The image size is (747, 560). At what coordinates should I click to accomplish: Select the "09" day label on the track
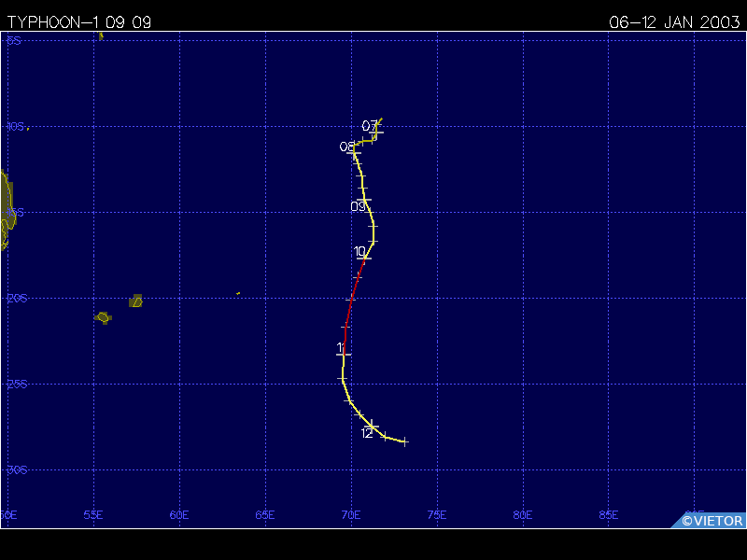[358, 206]
